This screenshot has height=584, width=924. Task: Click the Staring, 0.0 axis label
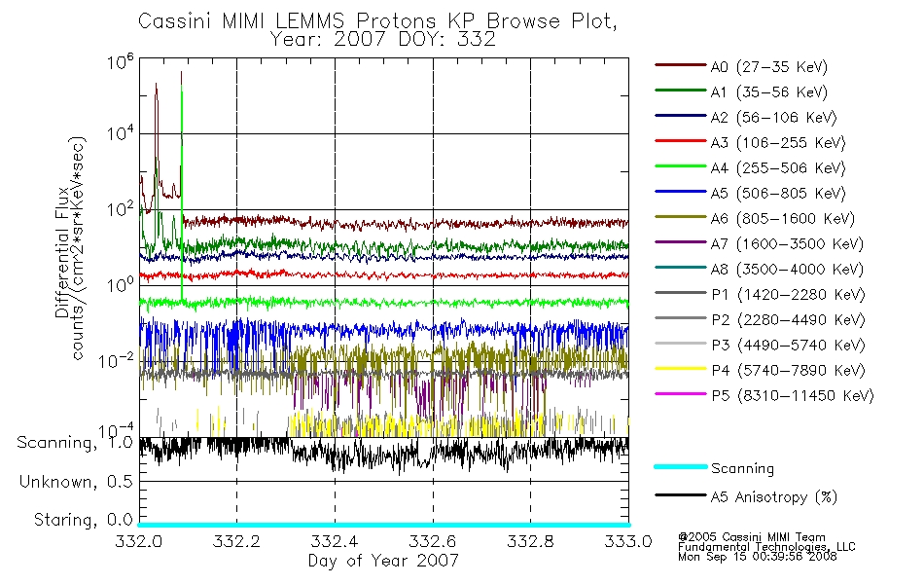pyautogui.click(x=83, y=520)
